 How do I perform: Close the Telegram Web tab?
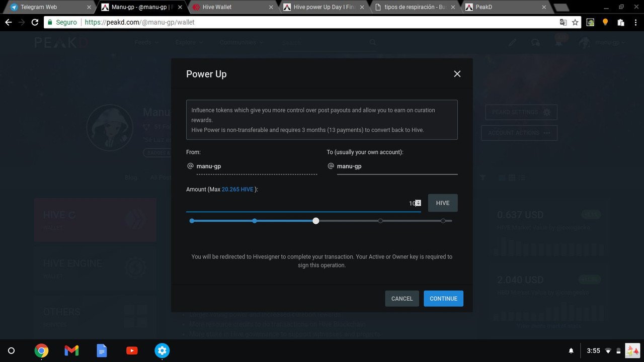(x=89, y=8)
